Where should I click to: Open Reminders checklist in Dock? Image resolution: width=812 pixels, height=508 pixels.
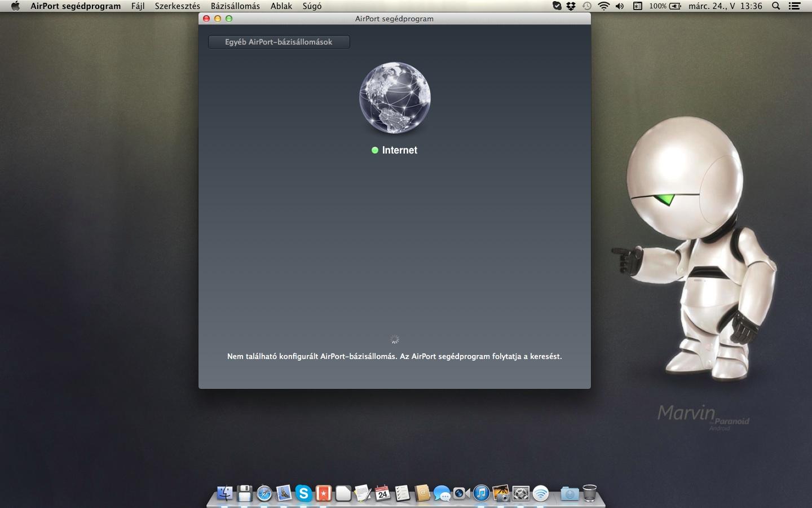402,493
